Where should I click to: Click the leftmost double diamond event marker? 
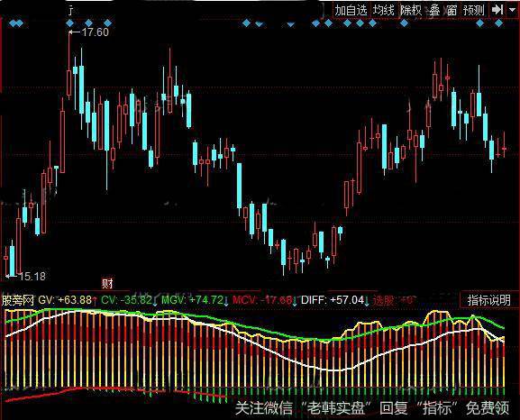click(x=16, y=23)
